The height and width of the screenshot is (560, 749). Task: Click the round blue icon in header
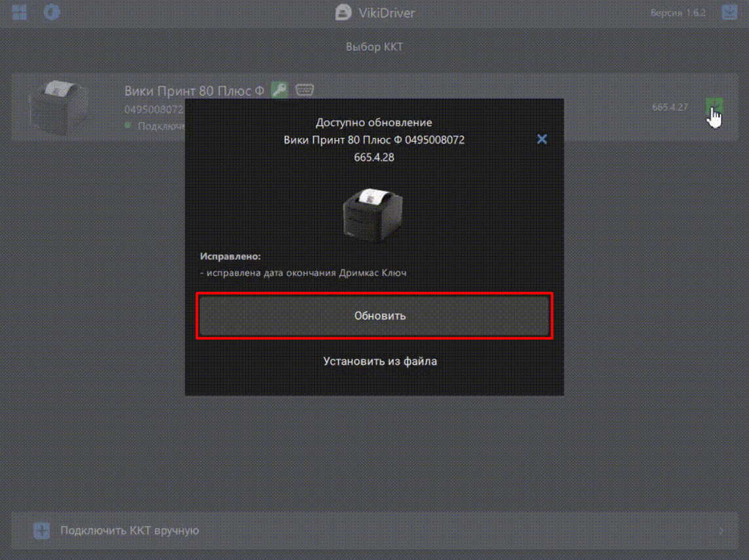52,12
